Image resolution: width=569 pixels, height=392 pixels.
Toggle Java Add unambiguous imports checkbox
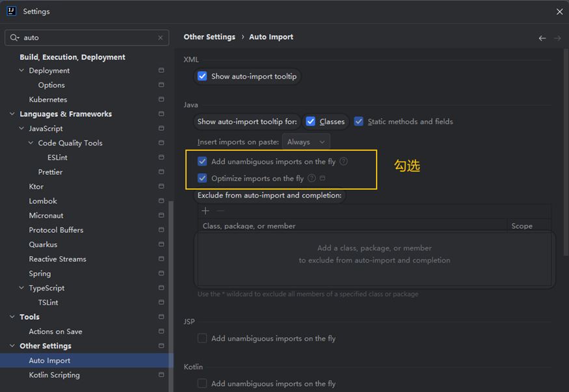tap(202, 161)
